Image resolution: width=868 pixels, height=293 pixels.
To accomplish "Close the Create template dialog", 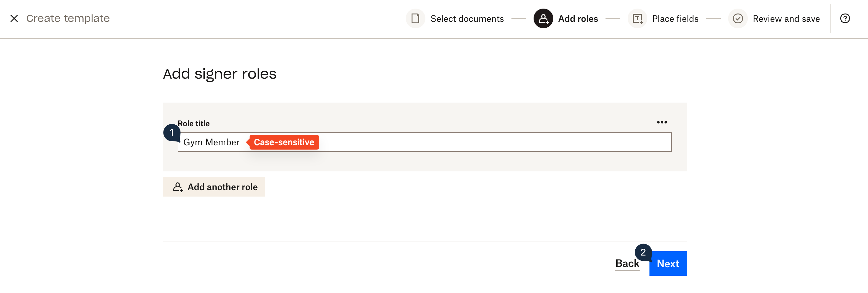I will click(14, 18).
